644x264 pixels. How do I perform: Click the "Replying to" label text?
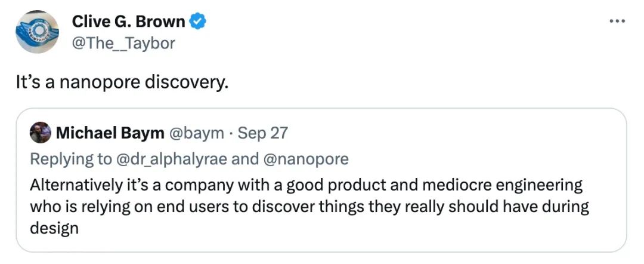(x=73, y=159)
